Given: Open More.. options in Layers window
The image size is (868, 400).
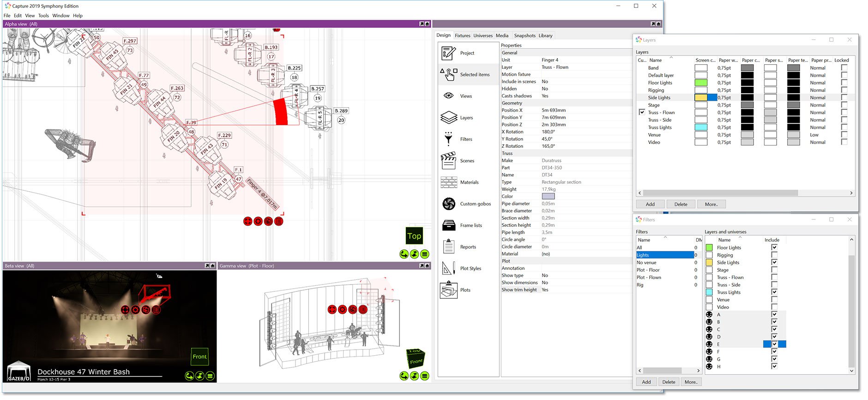Looking at the screenshot, I should click(x=711, y=204).
